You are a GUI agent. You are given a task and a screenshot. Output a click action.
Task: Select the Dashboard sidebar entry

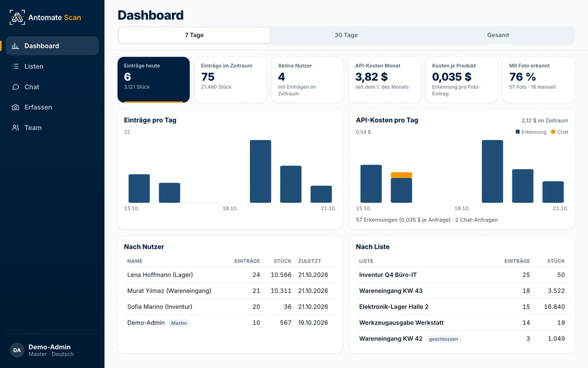tap(52, 46)
